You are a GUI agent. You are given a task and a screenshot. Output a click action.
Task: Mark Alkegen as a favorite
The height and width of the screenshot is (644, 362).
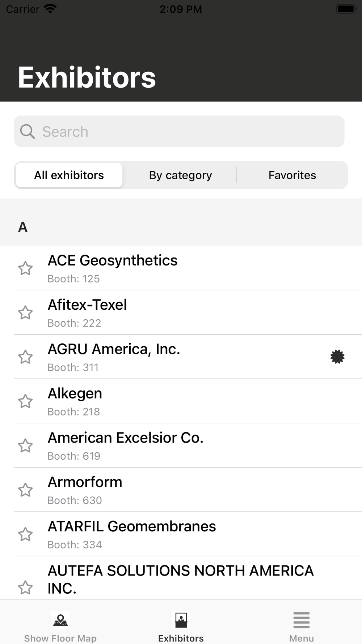pyautogui.click(x=25, y=401)
